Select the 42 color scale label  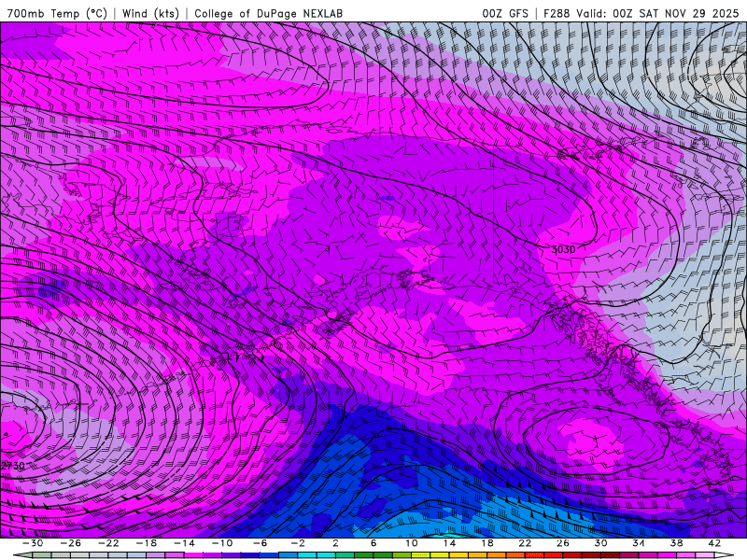714,543
